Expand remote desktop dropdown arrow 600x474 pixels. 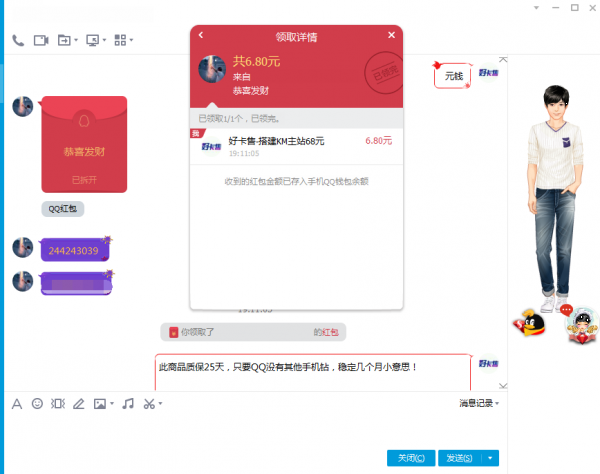point(104,40)
